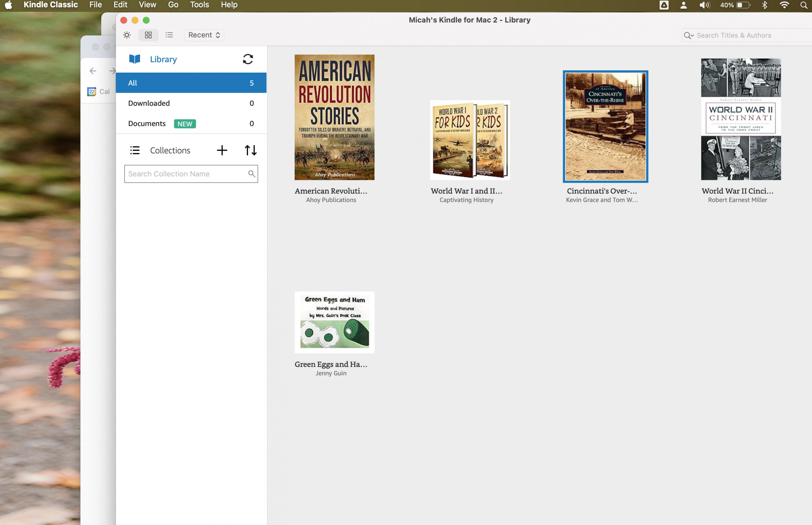Open the Recent sort dropdown
Viewport: 812px width, 525px height.
point(204,35)
